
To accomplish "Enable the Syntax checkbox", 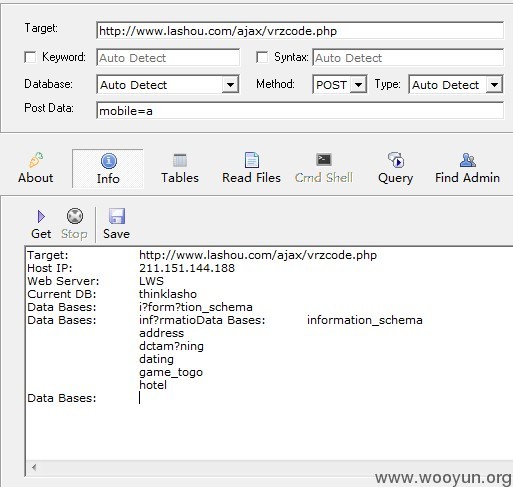I will 262,57.
